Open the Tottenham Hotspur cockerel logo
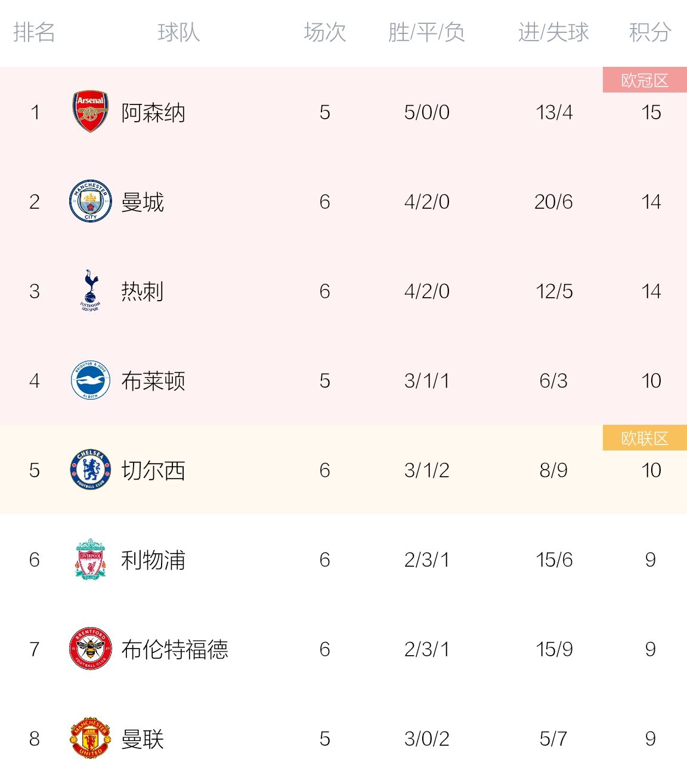 pos(91,291)
